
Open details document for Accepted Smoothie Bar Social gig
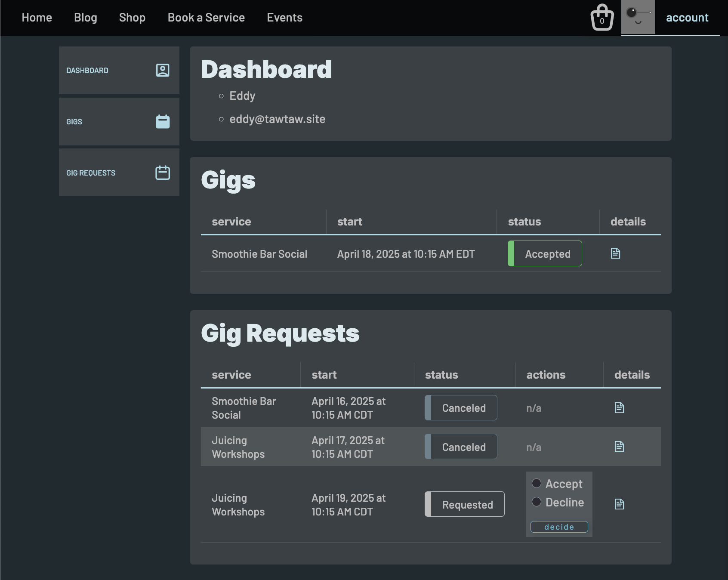(x=616, y=253)
